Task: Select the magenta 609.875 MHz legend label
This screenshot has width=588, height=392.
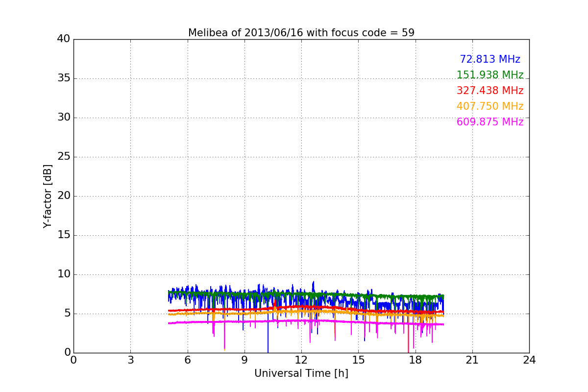Action: pos(490,122)
